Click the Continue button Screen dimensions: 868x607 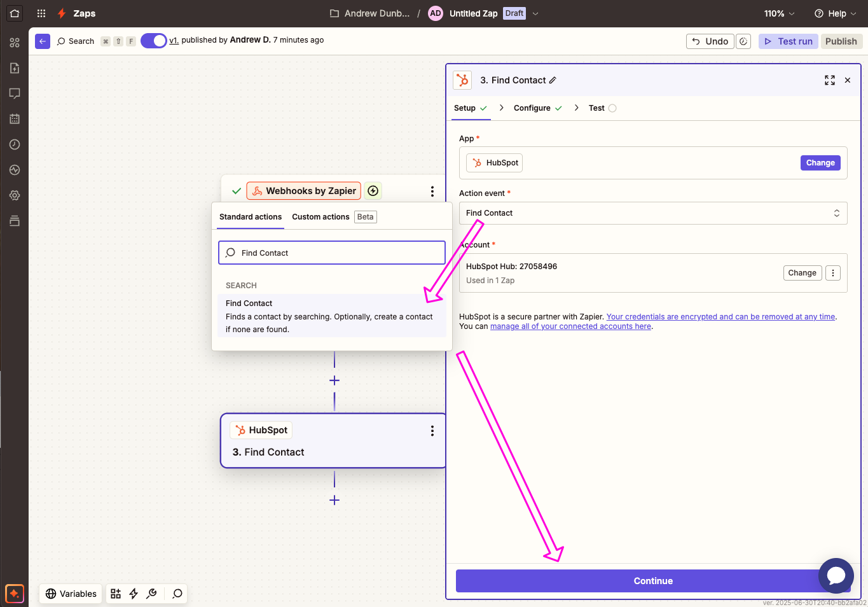653,581
